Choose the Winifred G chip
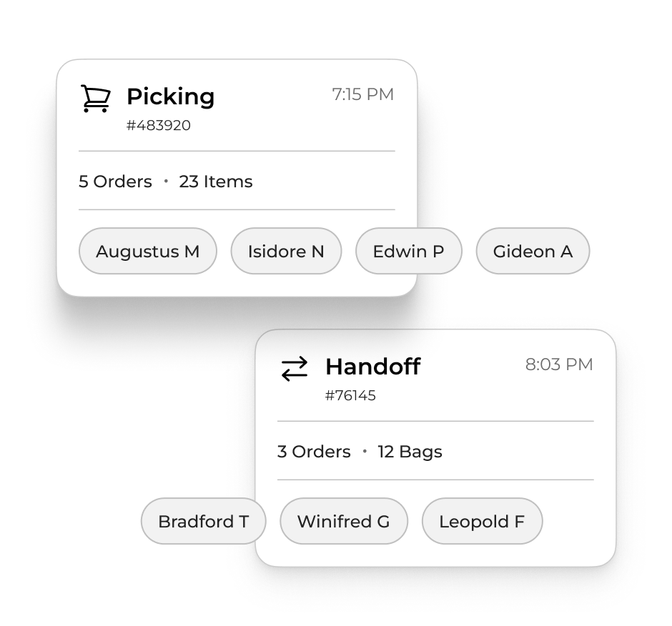The height and width of the screenshot is (626, 672). click(343, 522)
